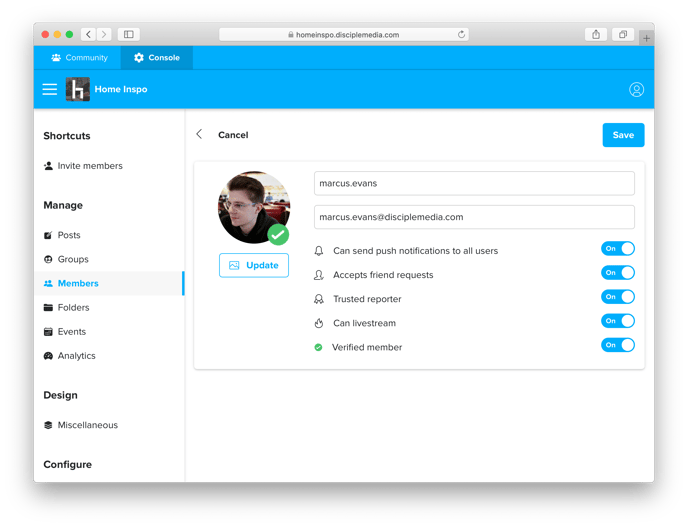This screenshot has width=688, height=527.
Task: Open the Groups section
Action: click(66, 259)
